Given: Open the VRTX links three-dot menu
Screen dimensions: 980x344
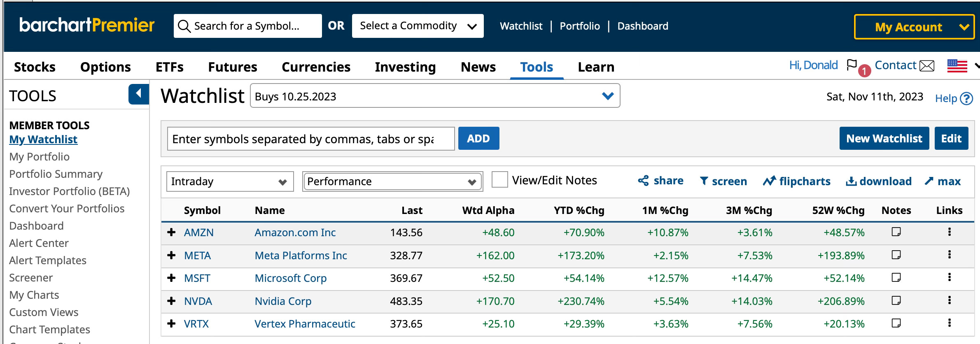Looking at the screenshot, I should [950, 323].
